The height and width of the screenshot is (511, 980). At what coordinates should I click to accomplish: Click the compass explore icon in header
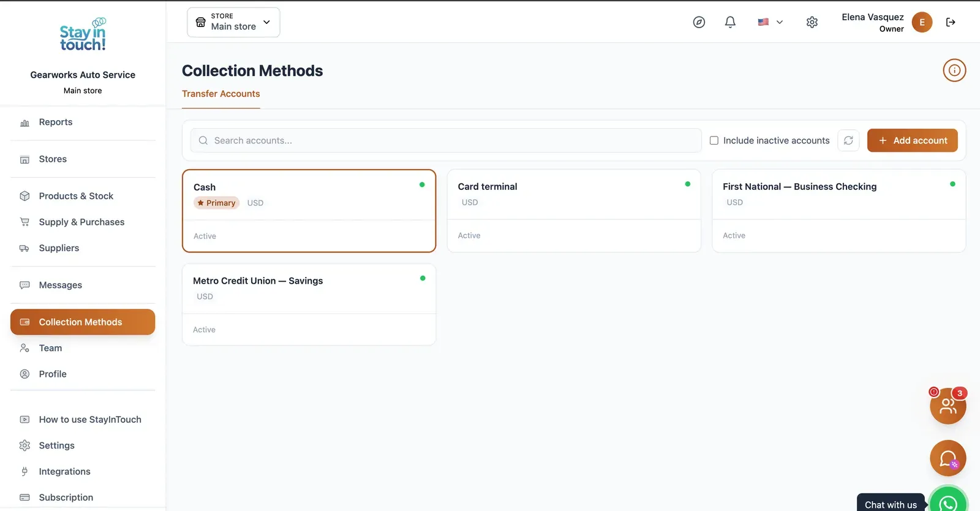point(699,22)
